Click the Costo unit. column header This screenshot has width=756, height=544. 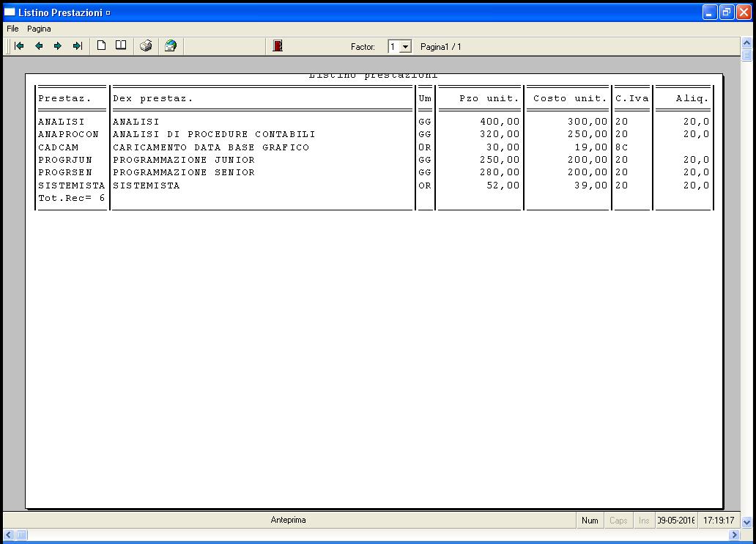tap(570, 98)
